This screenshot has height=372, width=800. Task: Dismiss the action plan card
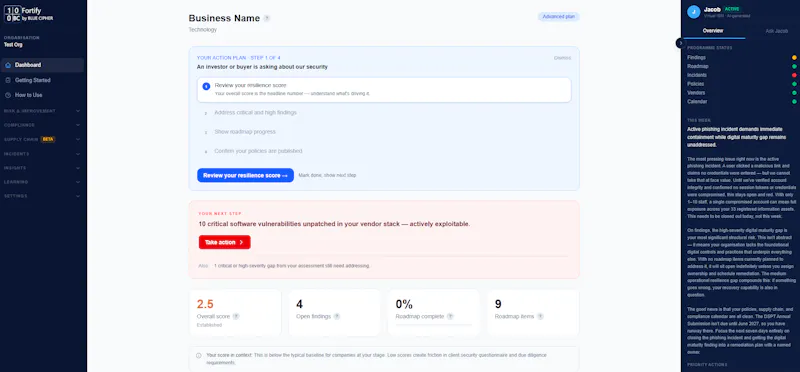click(x=562, y=58)
